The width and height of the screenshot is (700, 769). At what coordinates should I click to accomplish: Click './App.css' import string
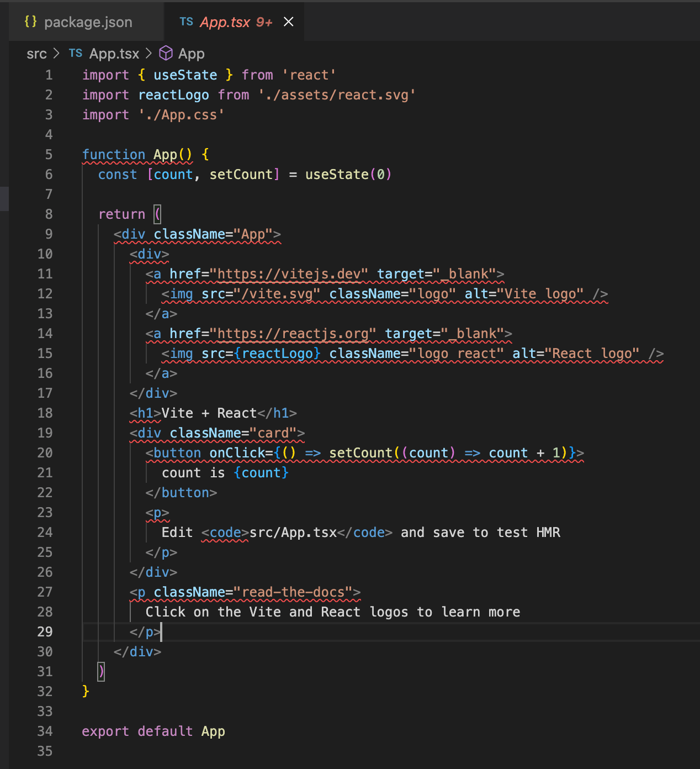coord(182,115)
